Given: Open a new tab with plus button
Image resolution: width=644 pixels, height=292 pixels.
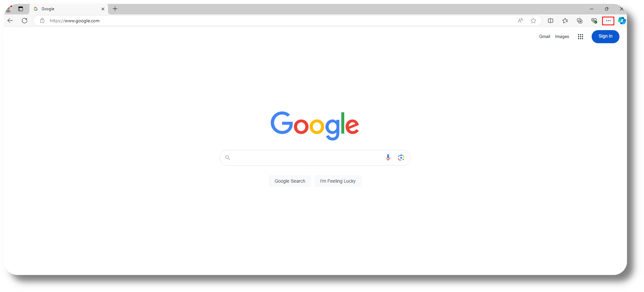Looking at the screenshot, I should (115, 9).
